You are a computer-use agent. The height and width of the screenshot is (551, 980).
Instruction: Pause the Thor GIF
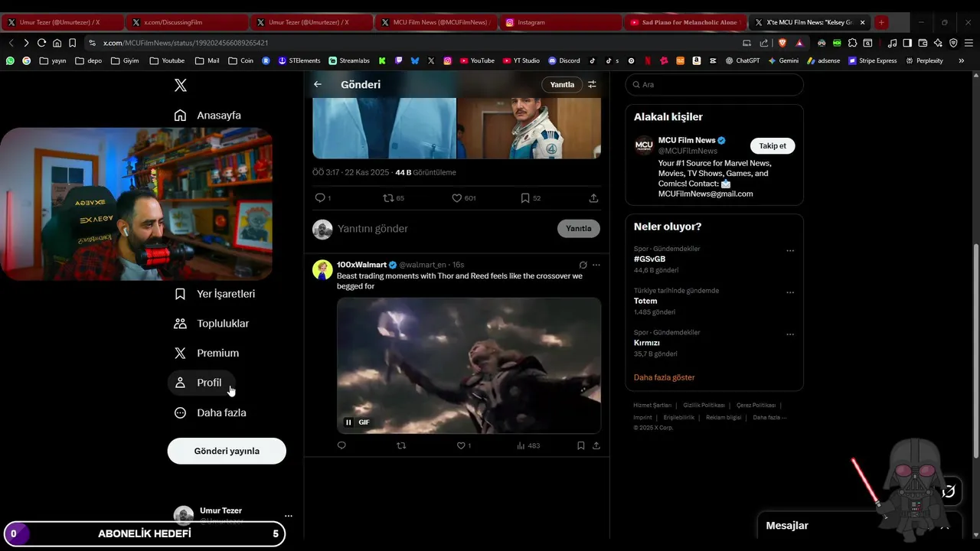point(348,422)
